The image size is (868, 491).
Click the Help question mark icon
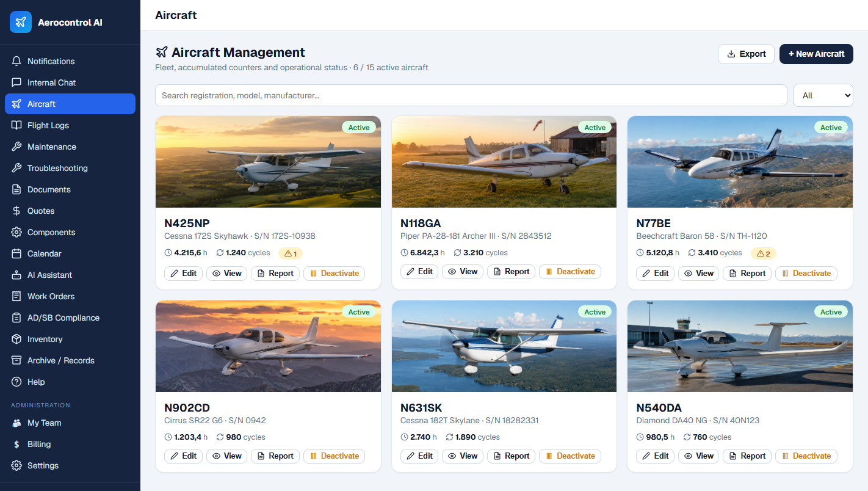pyautogui.click(x=16, y=382)
